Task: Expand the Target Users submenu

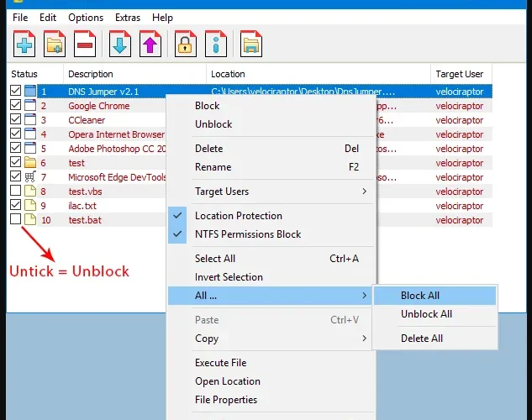Action: [x=271, y=192]
